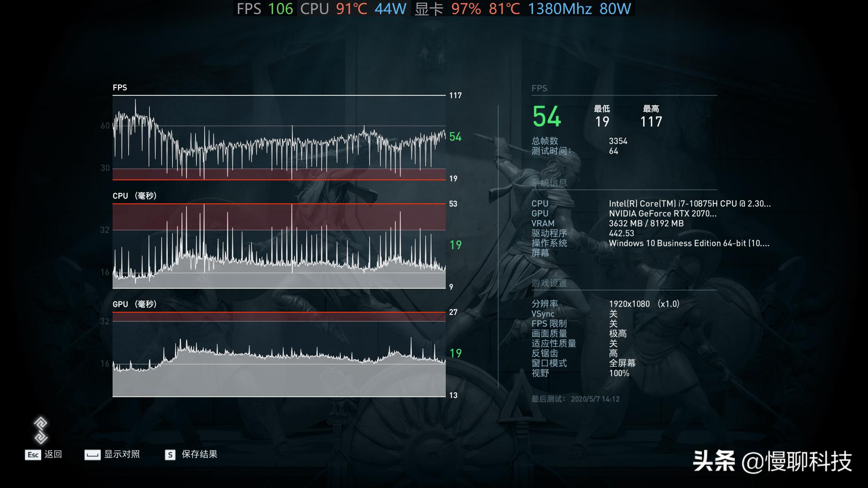The image size is (868, 488).
Task: Click the spacebar key icon beside 显示对照
Action: click(93, 455)
